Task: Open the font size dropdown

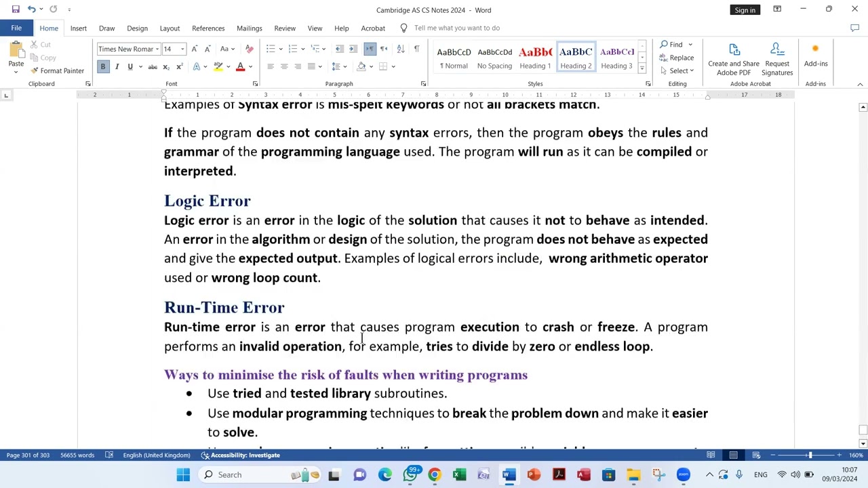Action: 183,49
